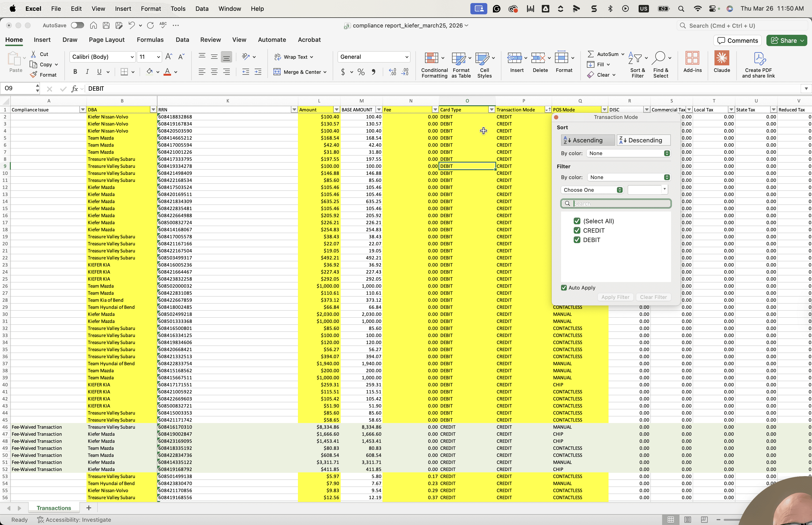Open the Card Type column filter arrow

click(x=491, y=110)
